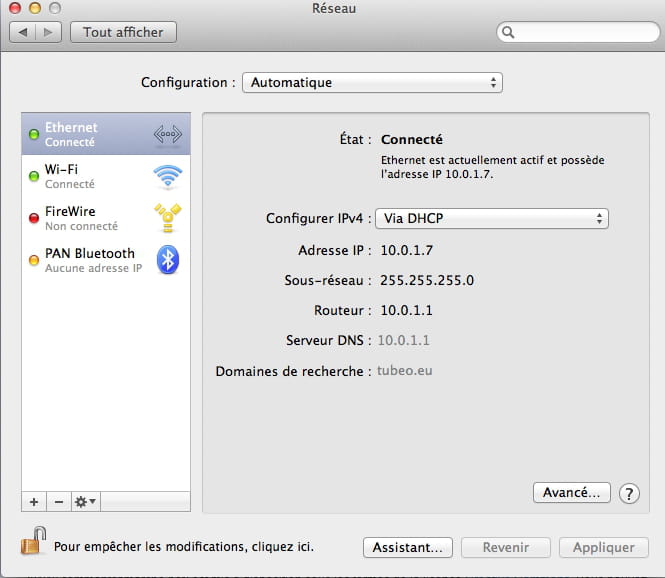Click the Appliquer button

[604, 547]
